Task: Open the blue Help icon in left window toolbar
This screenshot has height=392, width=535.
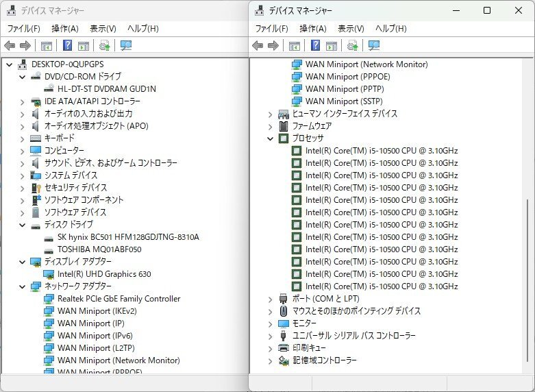Action: click(x=68, y=45)
